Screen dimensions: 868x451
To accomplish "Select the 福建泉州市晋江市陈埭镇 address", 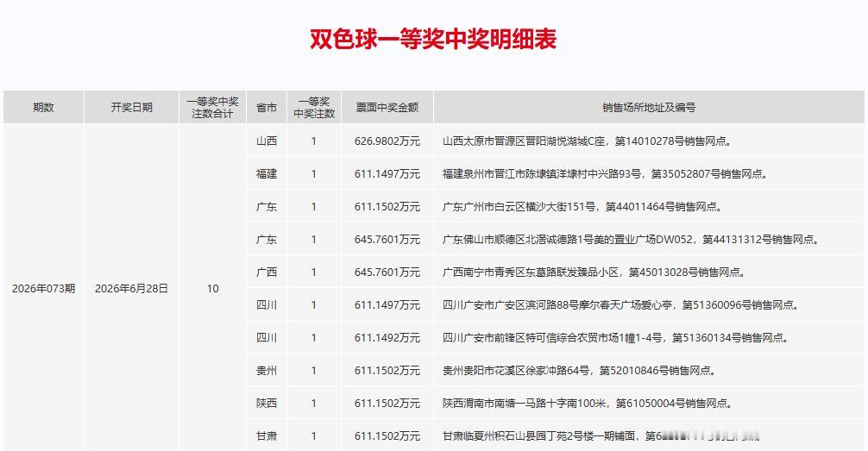I will tap(606, 173).
